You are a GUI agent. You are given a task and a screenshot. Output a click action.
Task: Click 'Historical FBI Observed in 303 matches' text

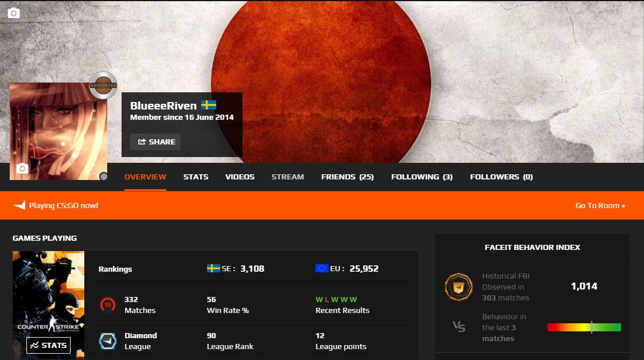506,287
